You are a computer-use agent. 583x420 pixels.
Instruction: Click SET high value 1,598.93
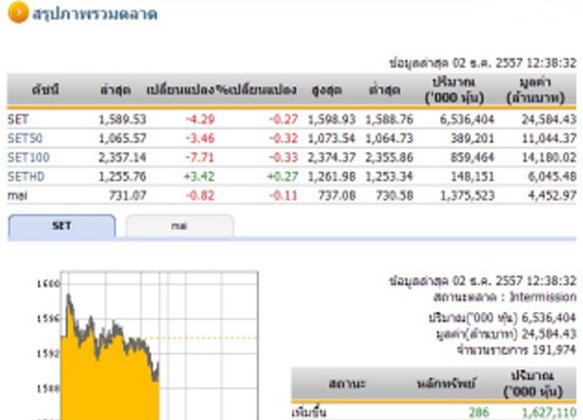coord(332,119)
